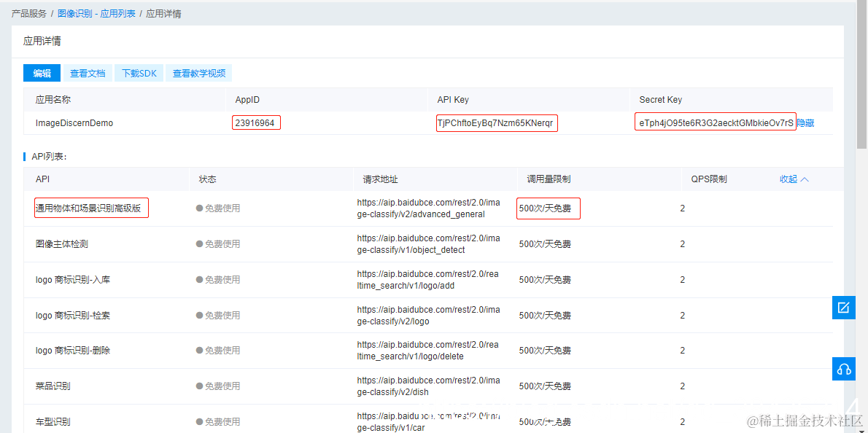Click the image-classify/v2/dish request URL

click(428, 386)
